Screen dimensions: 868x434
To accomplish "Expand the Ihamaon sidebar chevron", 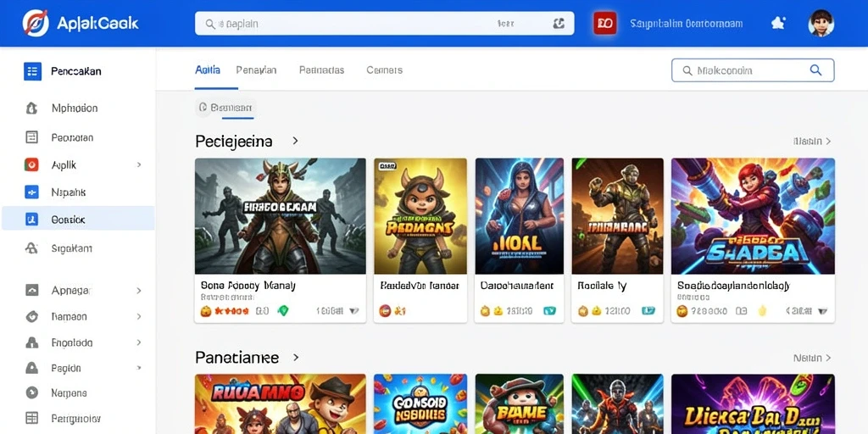I will point(139,317).
